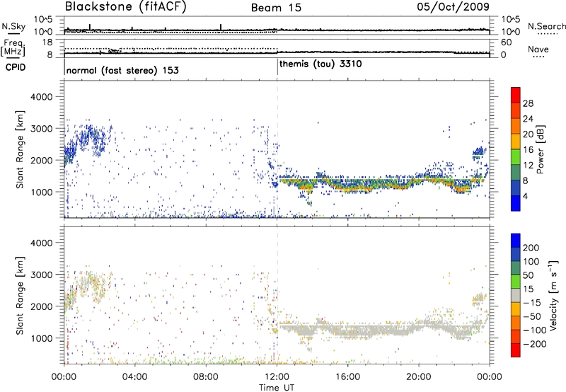
Task: Click the '4' tick on Power scale
Action: click(525, 196)
